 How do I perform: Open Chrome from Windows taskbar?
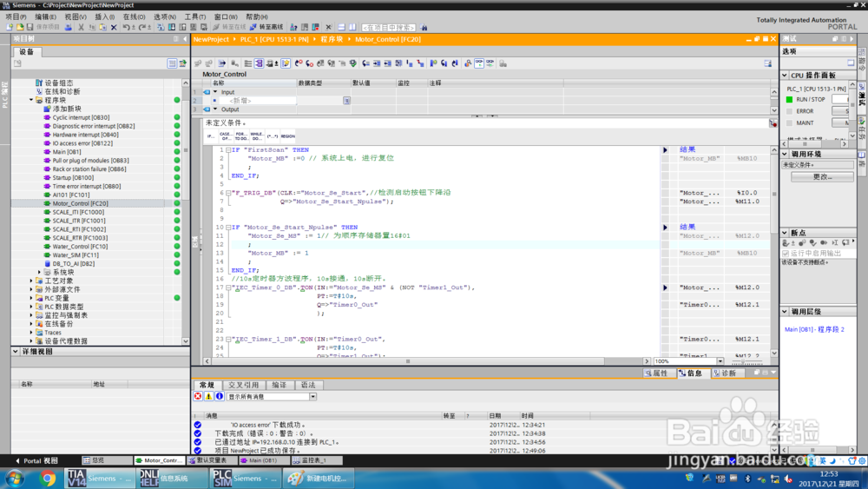[48, 479]
